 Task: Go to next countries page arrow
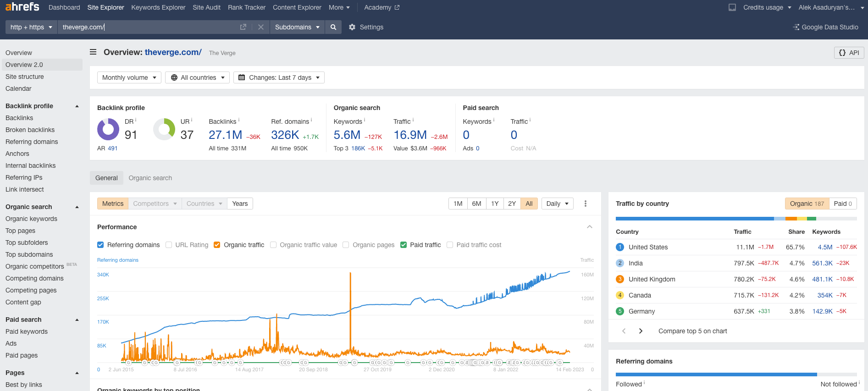[x=641, y=331]
